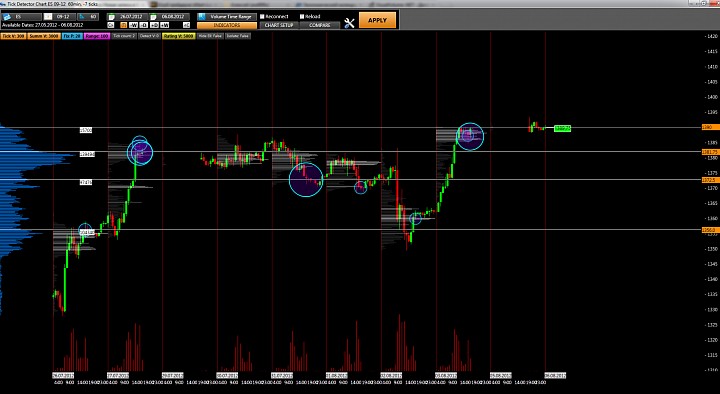Enable the Reload checkbox
The image size is (720, 394).
(302, 17)
